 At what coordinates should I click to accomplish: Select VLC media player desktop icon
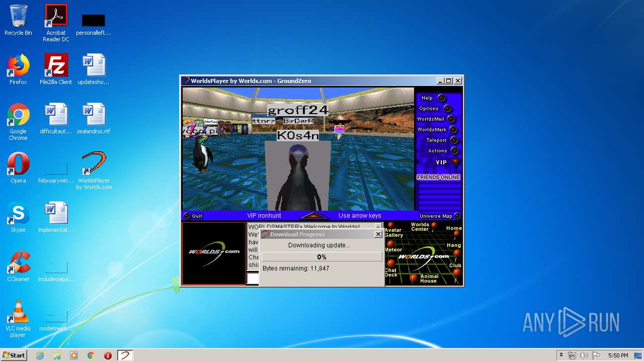pyautogui.click(x=18, y=319)
